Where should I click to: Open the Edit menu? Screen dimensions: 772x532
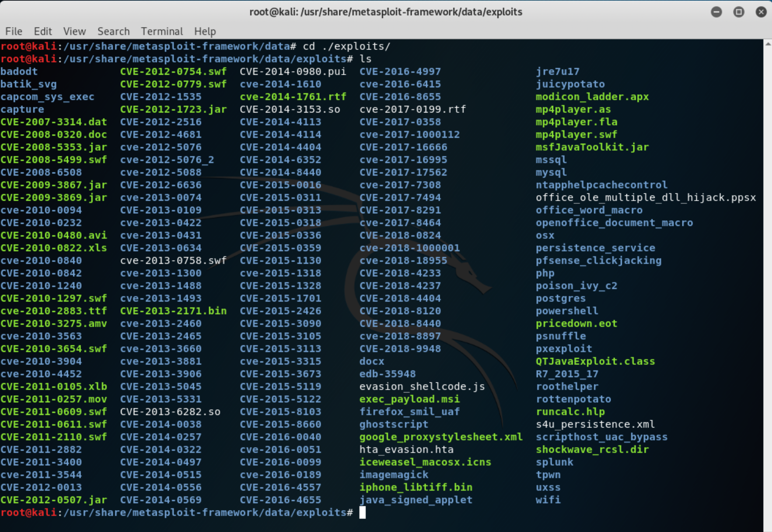coord(42,31)
